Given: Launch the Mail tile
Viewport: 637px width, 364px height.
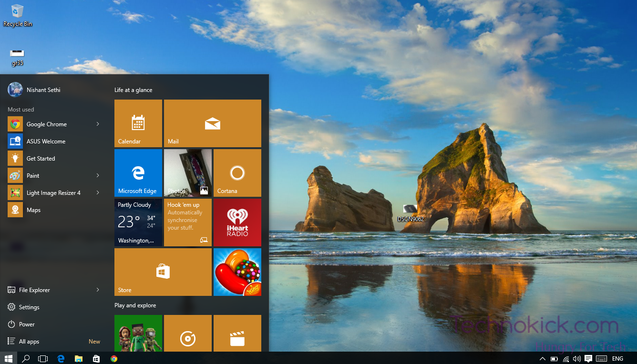Looking at the screenshot, I should click(212, 123).
